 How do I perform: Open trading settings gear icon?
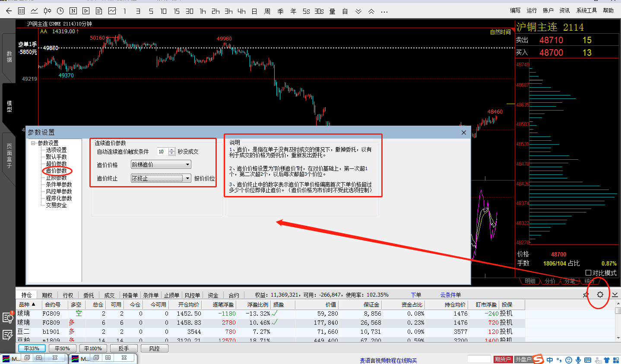(x=600, y=294)
